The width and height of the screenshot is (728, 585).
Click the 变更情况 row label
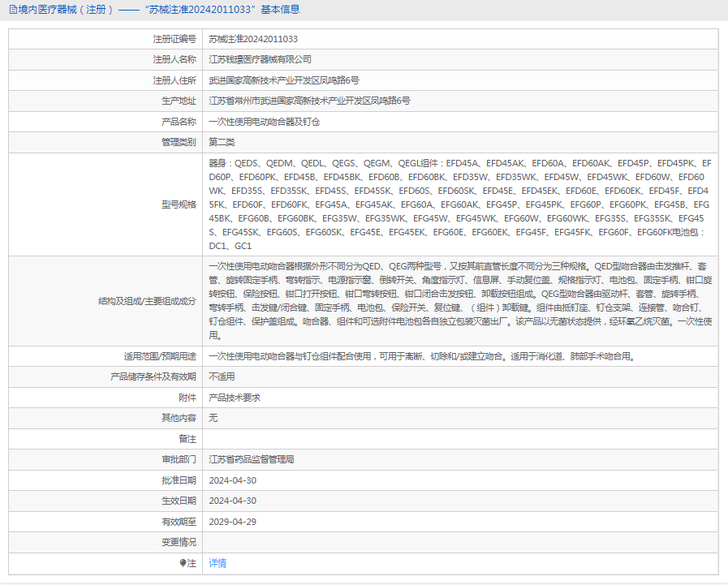(179, 542)
